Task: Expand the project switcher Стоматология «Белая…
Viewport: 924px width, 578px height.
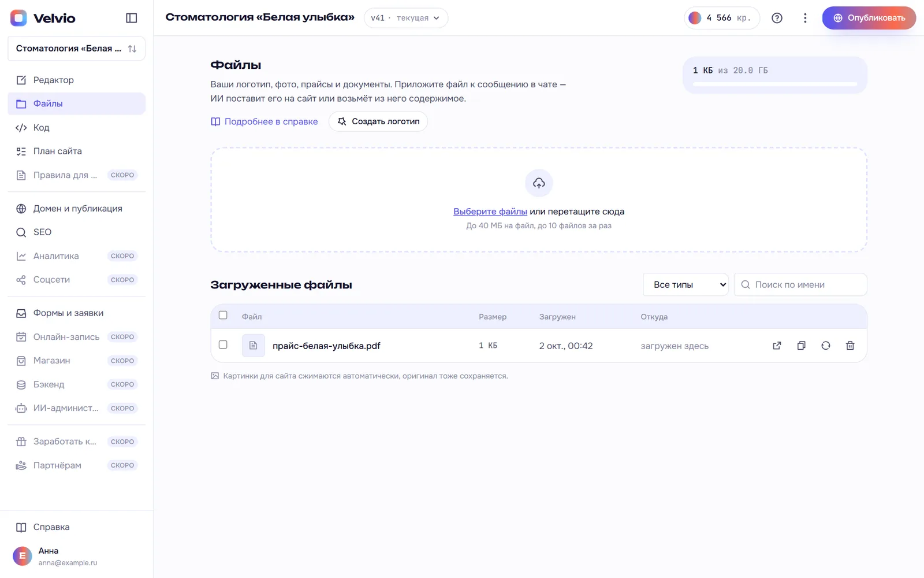Action: pyautogui.click(x=76, y=49)
